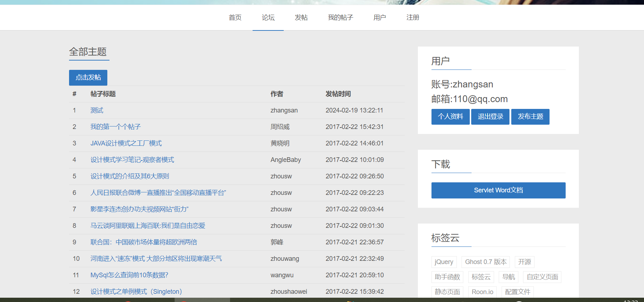Image resolution: width=644 pixels, height=302 pixels.
Task: Click the 帖子标题 column header
Action: pyautogui.click(x=103, y=94)
